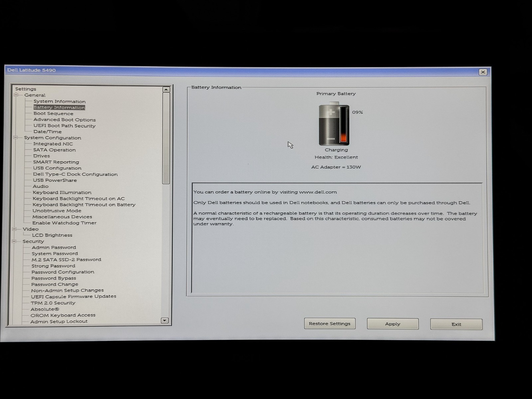Open Boot Sequence settings
Viewport: 532px width, 399px height.
click(53, 113)
